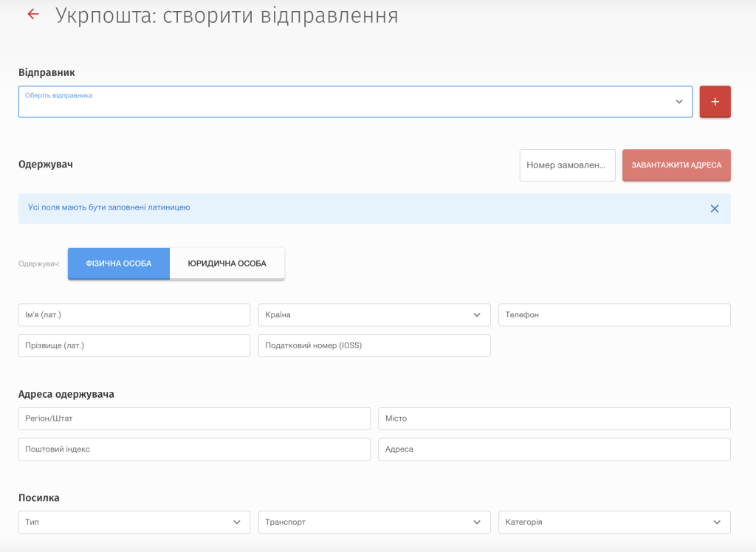
Task: Select the 'Поштовий індекс' postal code field
Action: tap(194, 449)
